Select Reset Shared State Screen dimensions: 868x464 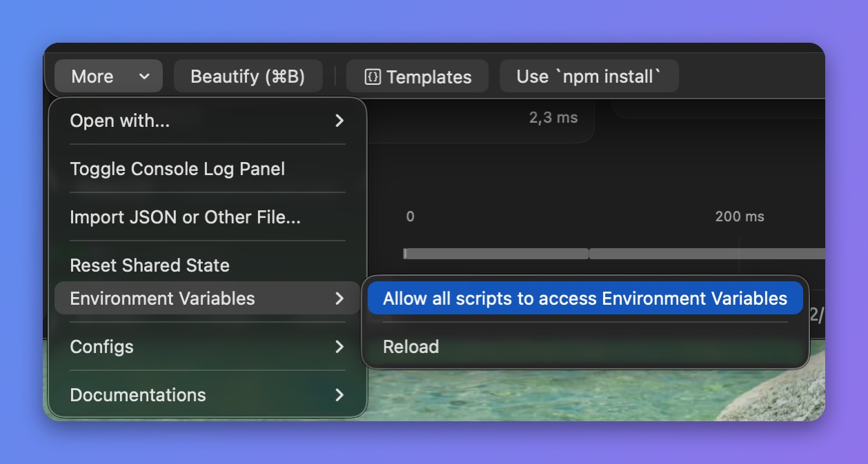tap(207, 265)
